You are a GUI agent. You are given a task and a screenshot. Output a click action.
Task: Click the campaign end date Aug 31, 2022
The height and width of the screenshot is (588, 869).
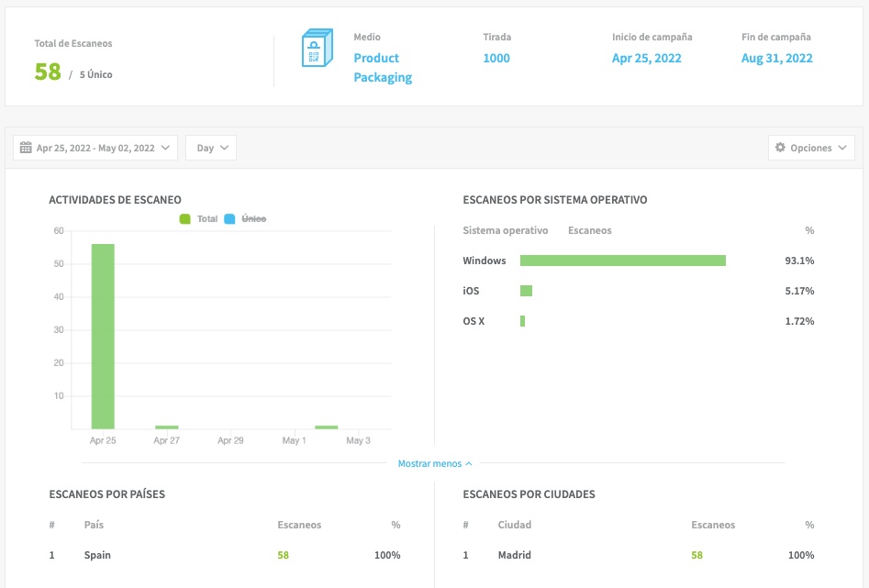pyautogui.click(x=777, y=58)
